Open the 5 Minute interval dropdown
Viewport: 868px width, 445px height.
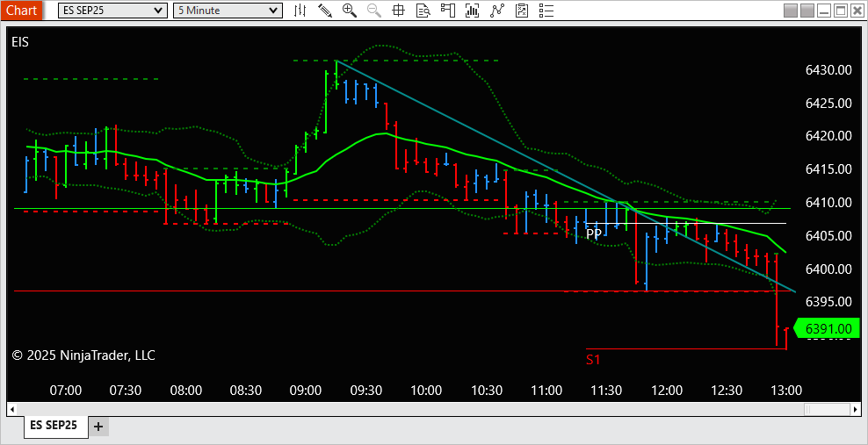228,10
